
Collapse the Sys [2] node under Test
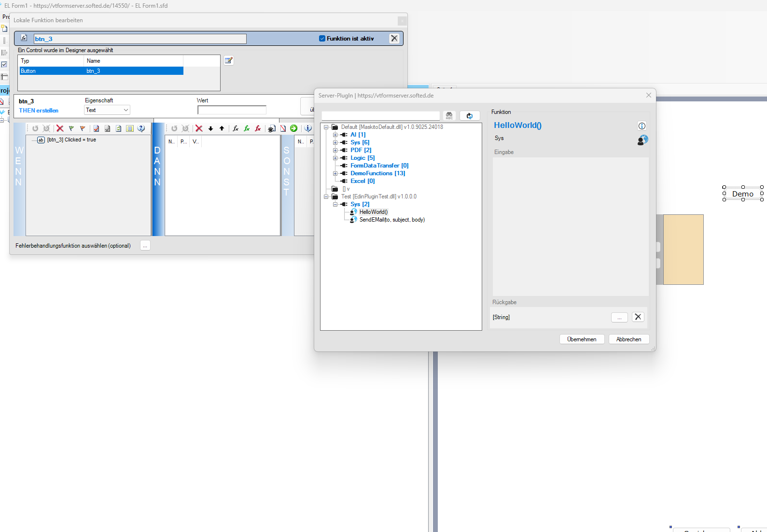[x=335, y=204]
